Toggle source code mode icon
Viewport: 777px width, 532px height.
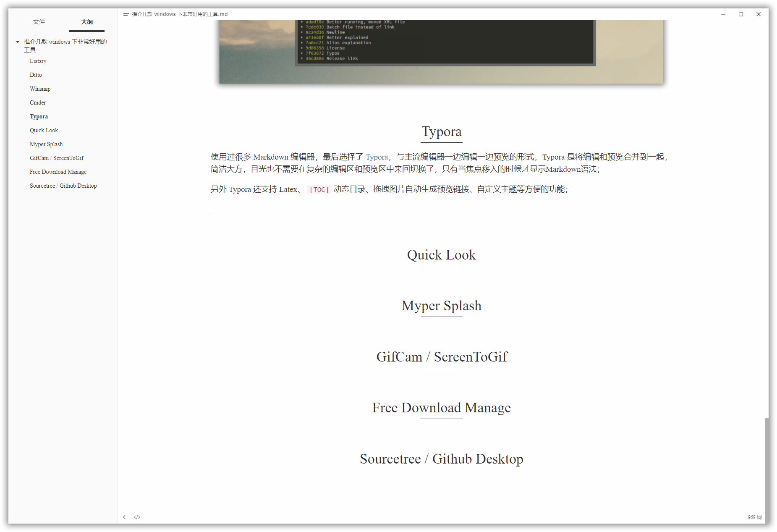(137, 517)
